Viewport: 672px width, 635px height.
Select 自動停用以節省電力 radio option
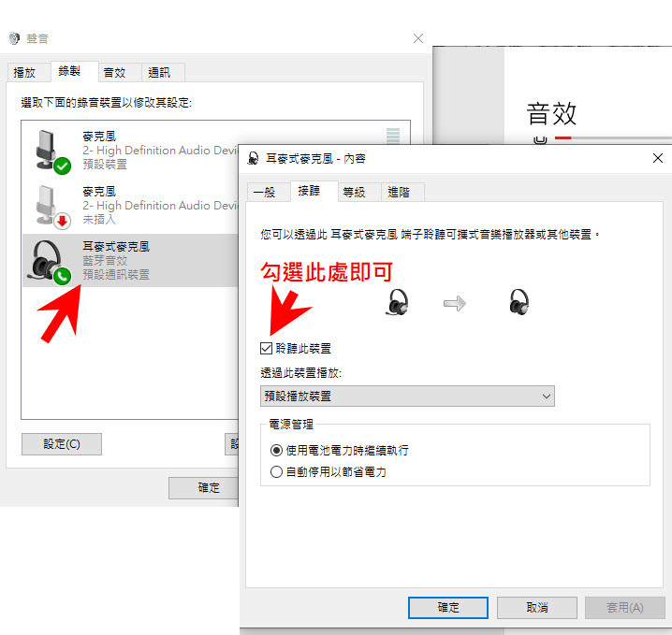coord(276,472)
